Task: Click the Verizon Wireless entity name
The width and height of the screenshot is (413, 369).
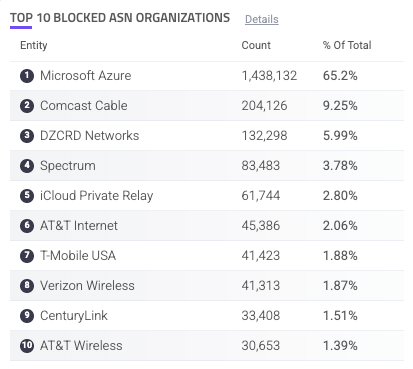Action: 87,286
